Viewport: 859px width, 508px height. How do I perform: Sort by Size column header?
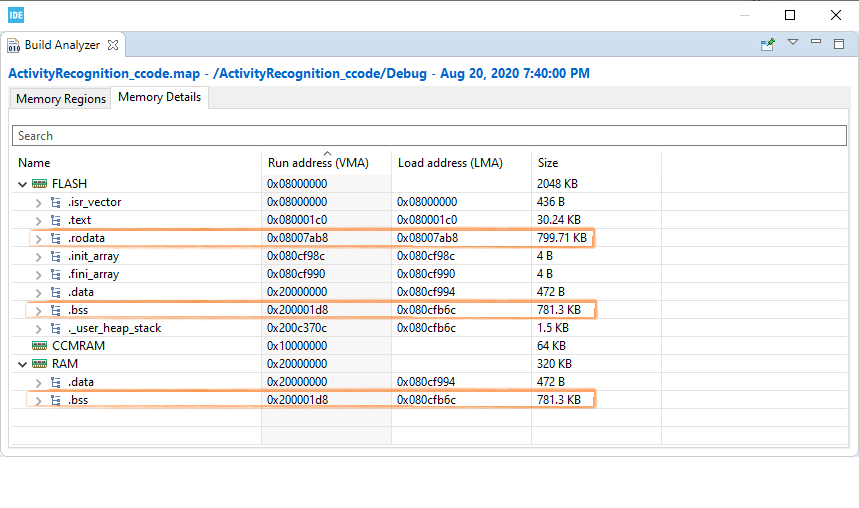click(548, 163)
